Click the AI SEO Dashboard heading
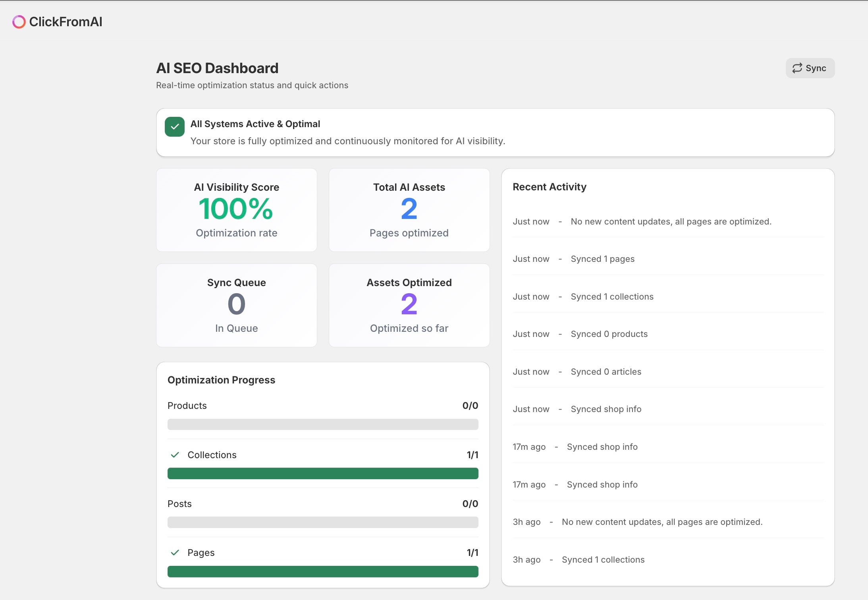Screen dimensions: 868x600 coord(217,68)
